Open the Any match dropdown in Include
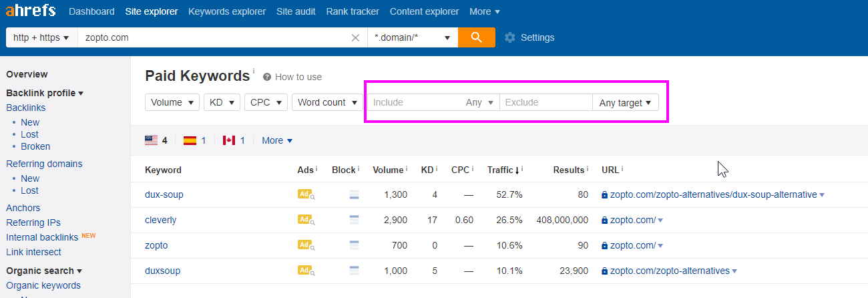 coord(480,102)
